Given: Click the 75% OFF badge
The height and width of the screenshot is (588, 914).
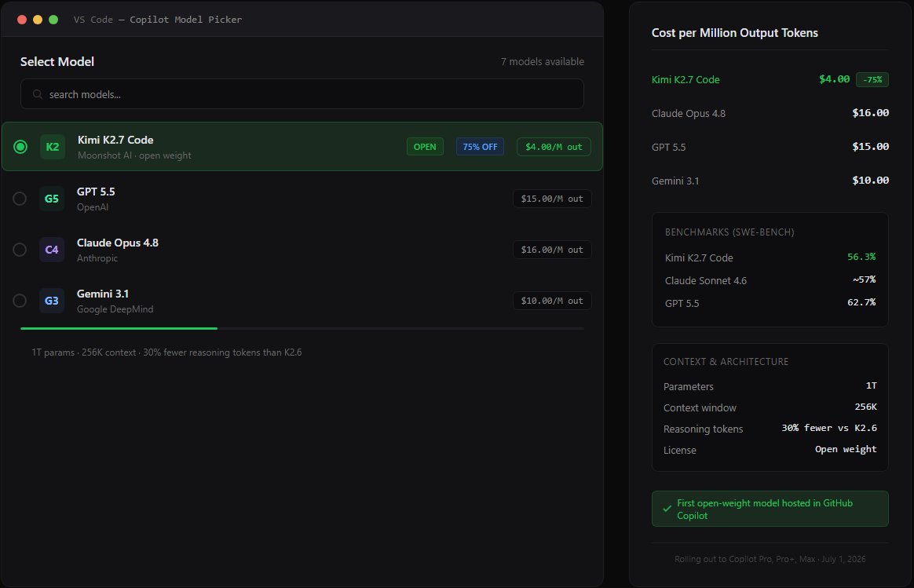Looking at the screenshot, I should (x=480, y=147).
